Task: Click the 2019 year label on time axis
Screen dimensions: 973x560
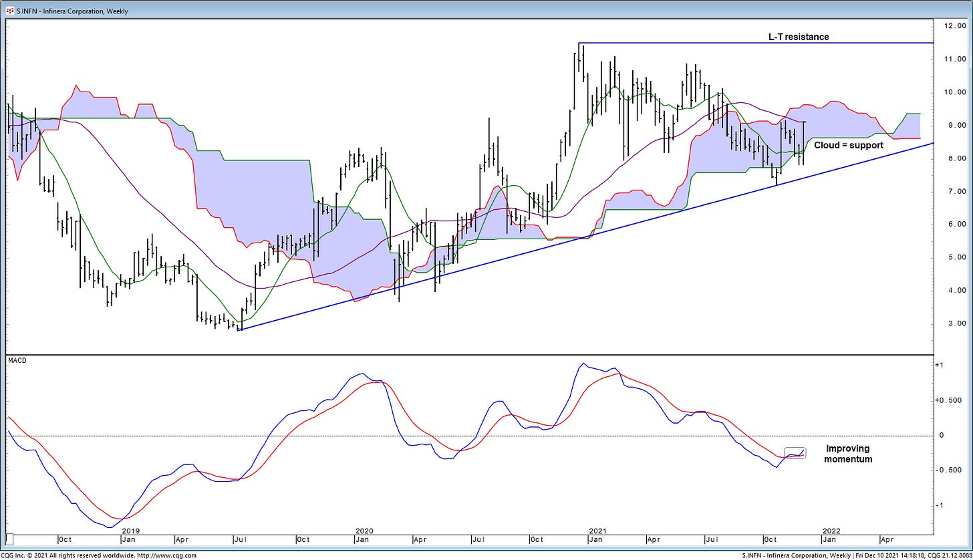Action: (x=131, y=531)
